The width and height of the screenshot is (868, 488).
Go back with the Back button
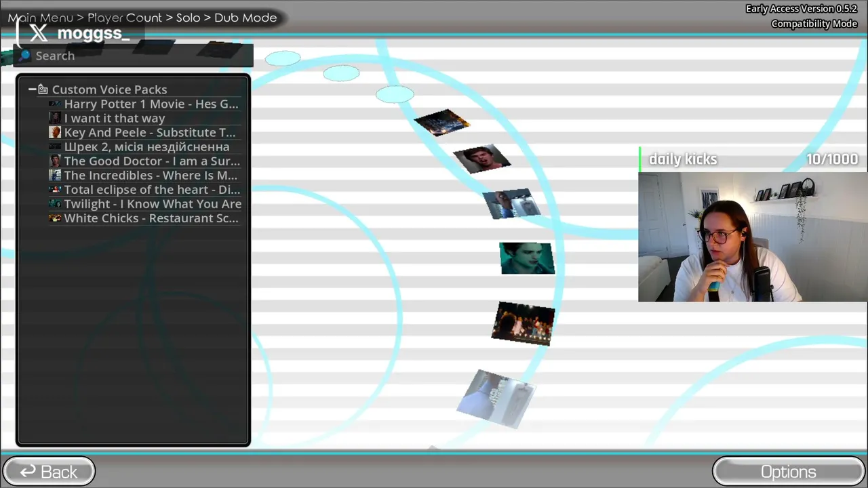[x=49, y=472]
